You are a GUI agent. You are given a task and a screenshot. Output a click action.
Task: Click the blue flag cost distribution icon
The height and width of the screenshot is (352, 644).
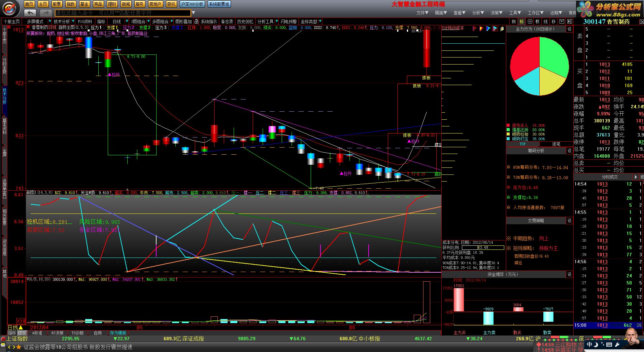(x=488, y=29)
